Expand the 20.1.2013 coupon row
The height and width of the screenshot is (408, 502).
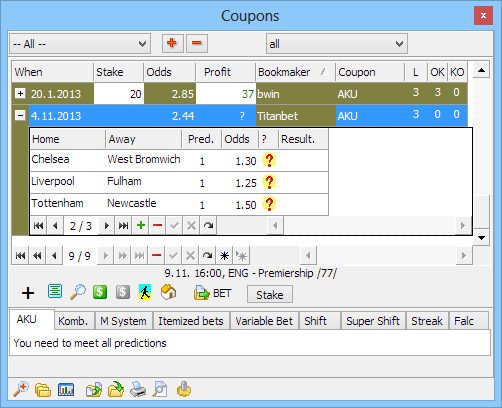pos(20,94)
